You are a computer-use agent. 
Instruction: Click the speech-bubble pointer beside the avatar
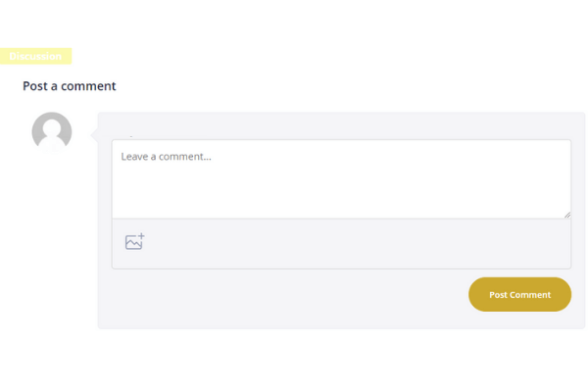pos(94,134)
